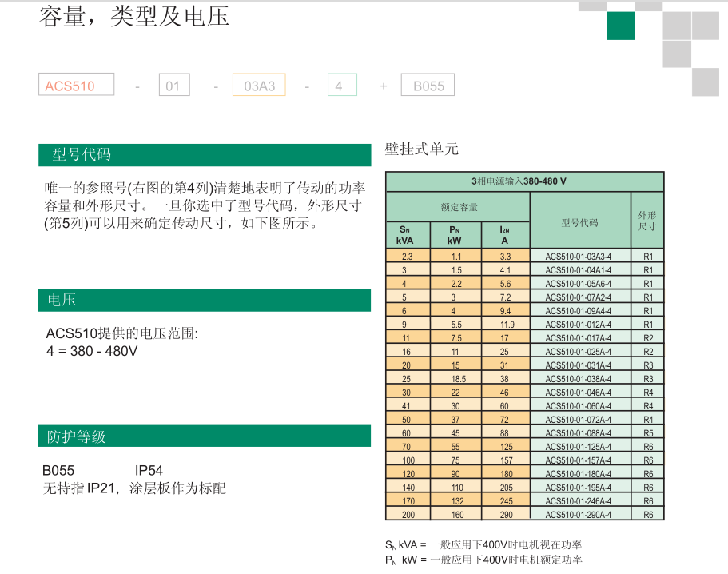Click the line 无特指 IP21, 涂层板作为标配
This screenshot has height=574, width=728.
pyautogui.click(x=134, y=488)
